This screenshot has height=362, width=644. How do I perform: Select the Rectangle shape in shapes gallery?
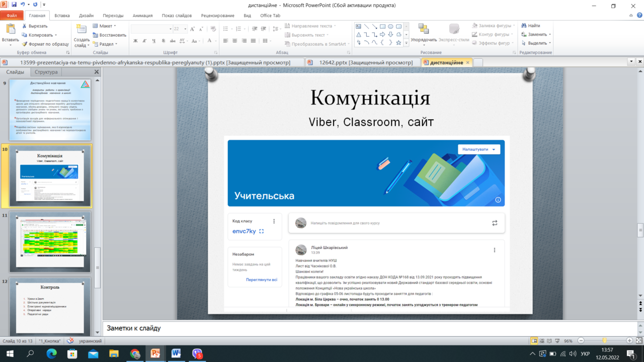[x=383, y=27]
